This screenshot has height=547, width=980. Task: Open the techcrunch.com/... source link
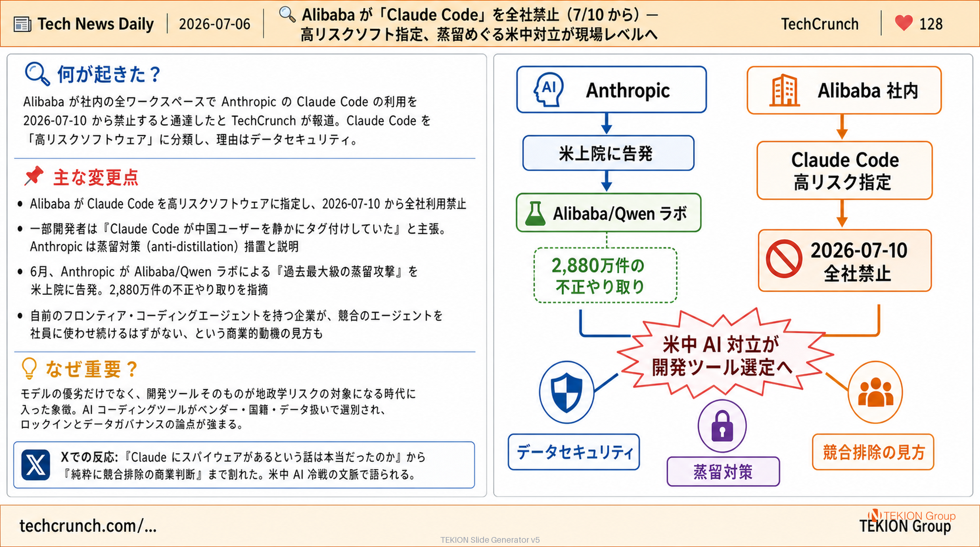(x=88, y=526)
